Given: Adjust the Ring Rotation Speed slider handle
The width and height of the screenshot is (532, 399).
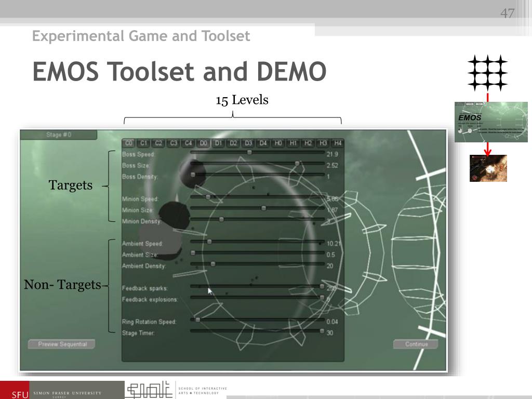Looking at the screenshot, I should pos(198,320).
